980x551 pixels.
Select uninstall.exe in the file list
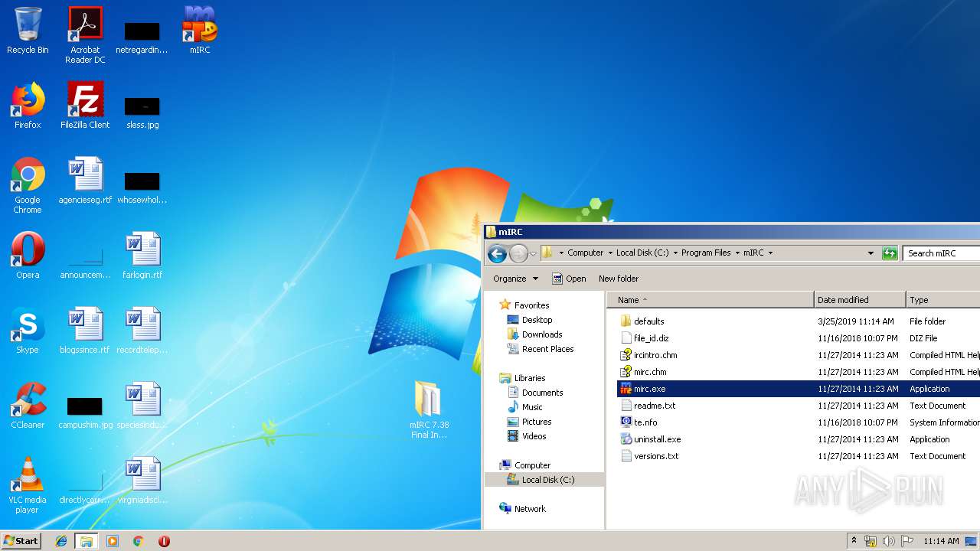(x=657, y=439)
